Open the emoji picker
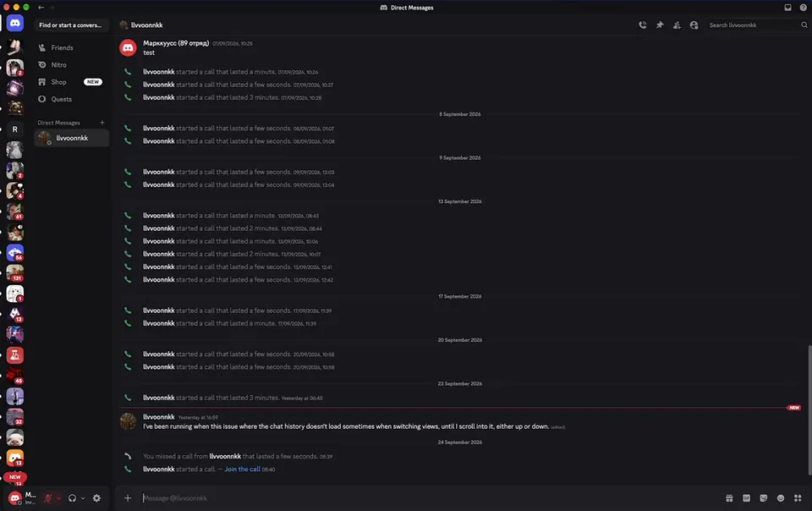The width and height of the screenshot is (812, 511). tap(781, 498)
